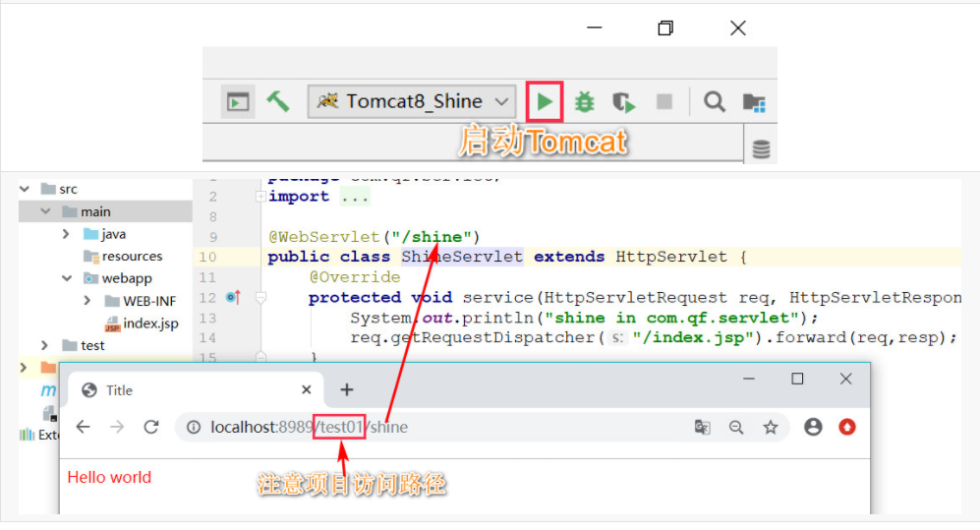Select the resources folder
Viewport: 980px width, 530px height.
click(123, 256)
